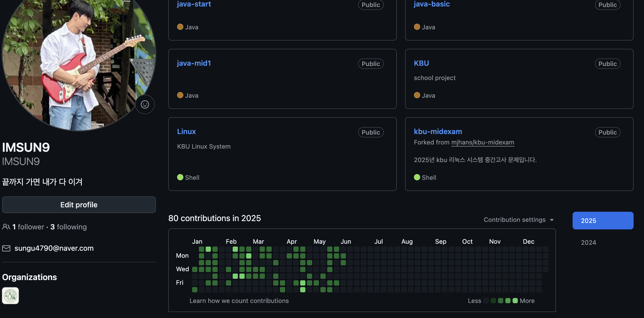This screenshot has width=644, height=318.
Task: Click the brightest green legend swatch
Action: click(x=515, y=301)
